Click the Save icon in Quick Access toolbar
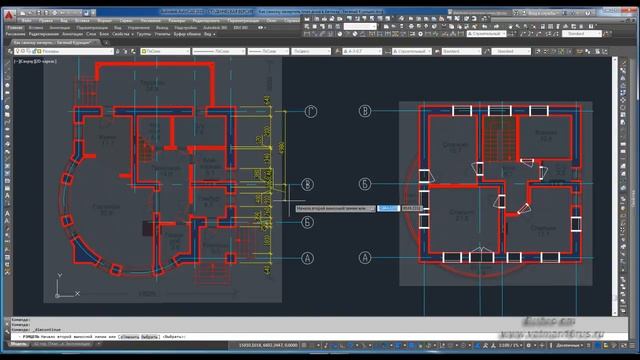Image resolution: width=640 pixels, height=360 pixels. pos(39,13)
